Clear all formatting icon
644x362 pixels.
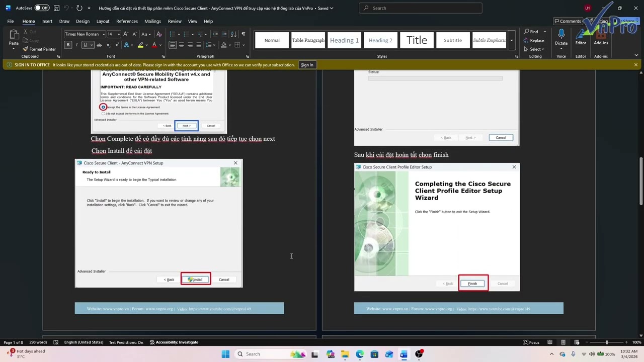coord(159,34)
